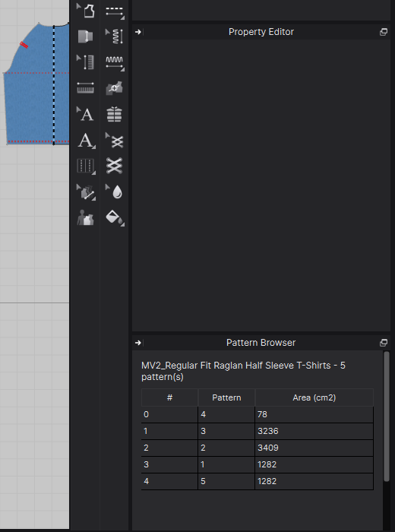Image resolution: width=395 pixels, height=532 pixels.
Task: Select the horizontal ruler measure tool
Action: [x=85, y=88]
